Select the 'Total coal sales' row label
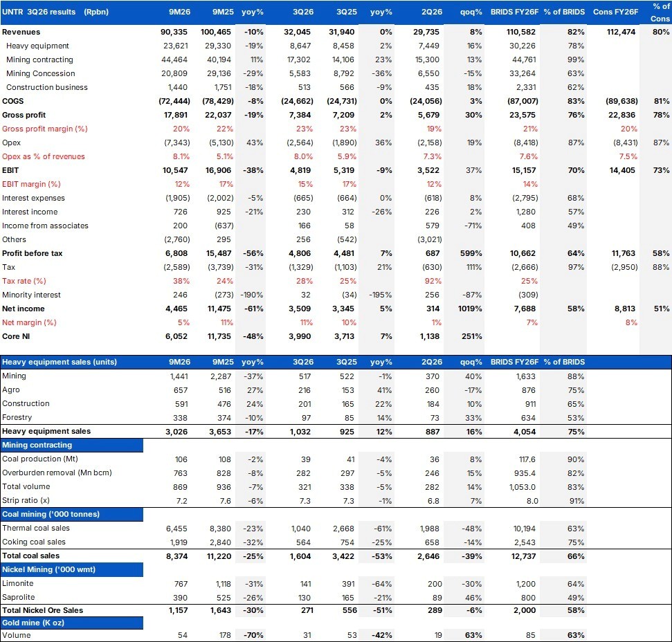 [31, 556]
